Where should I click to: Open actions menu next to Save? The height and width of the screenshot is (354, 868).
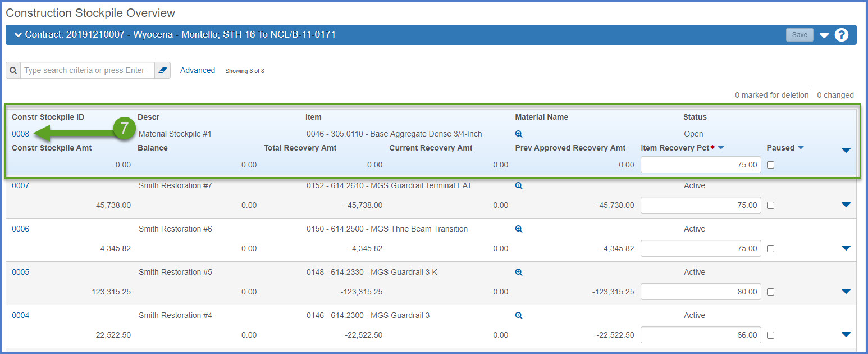click(x=824, y=35)
